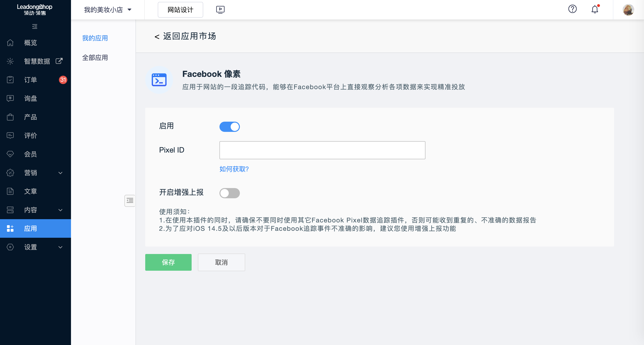This screenshot has height=345, width=644.
Task: Open 智慧数据 in a new window
Action: tap(59, 61)
